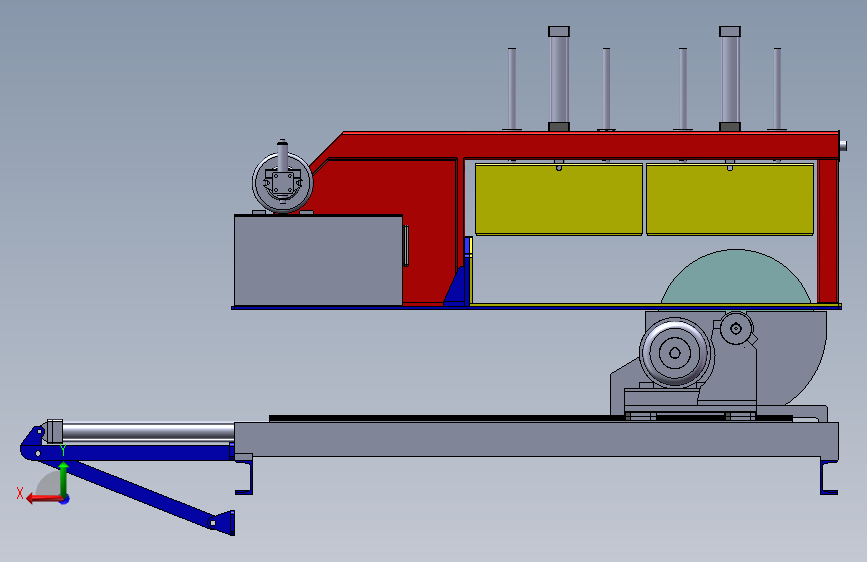
Task: Select the tall left vertical cylinder on top
Action: coord(559,79)
